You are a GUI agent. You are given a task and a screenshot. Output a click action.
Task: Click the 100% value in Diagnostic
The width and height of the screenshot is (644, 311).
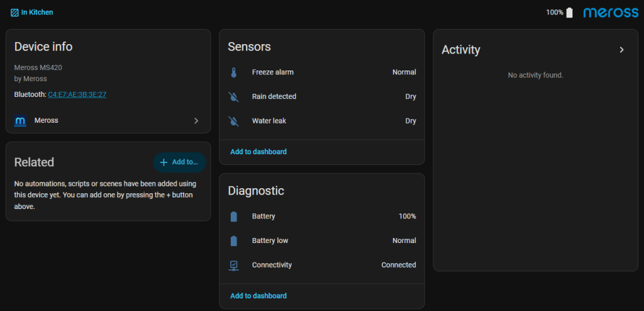pyautogui.click(x=408, y=217)
